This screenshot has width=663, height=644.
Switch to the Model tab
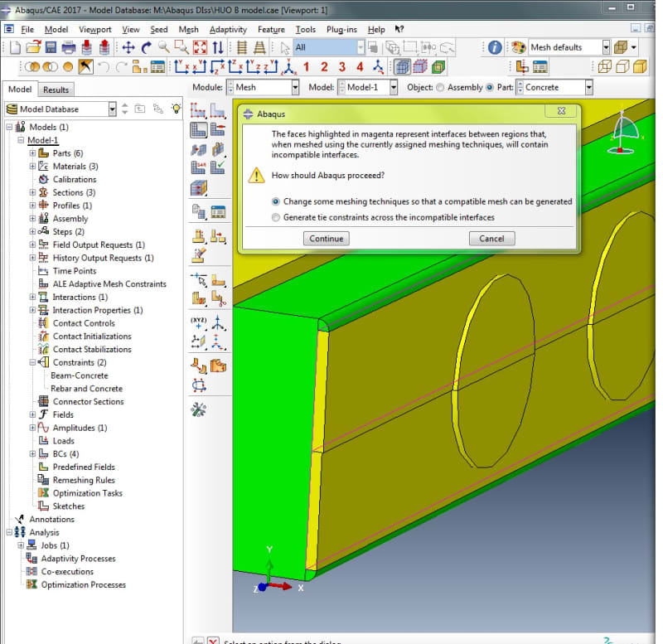point(20,90)
